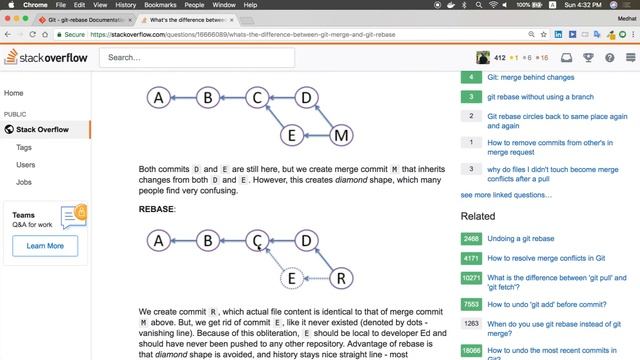
Task: Click the Wi-Fi status icon
Action: click(x=493, y=5)
